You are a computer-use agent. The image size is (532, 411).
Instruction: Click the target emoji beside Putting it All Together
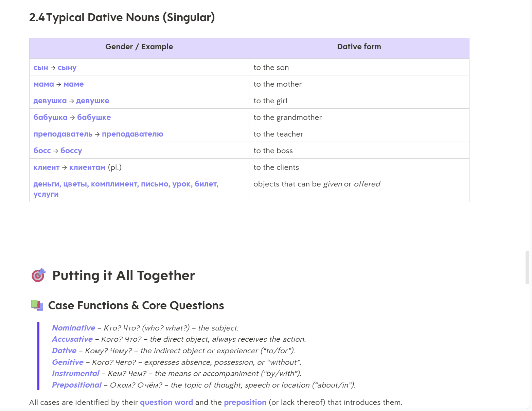tap(38, 275)
